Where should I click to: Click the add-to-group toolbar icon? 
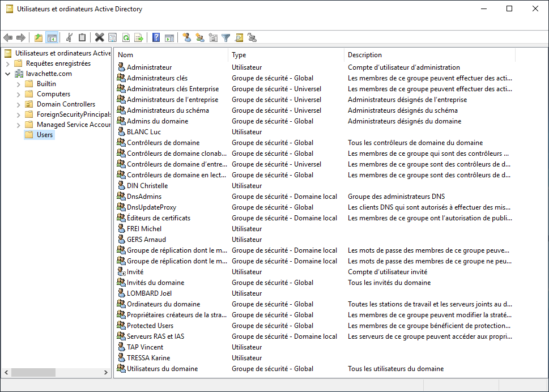point(252,37)
